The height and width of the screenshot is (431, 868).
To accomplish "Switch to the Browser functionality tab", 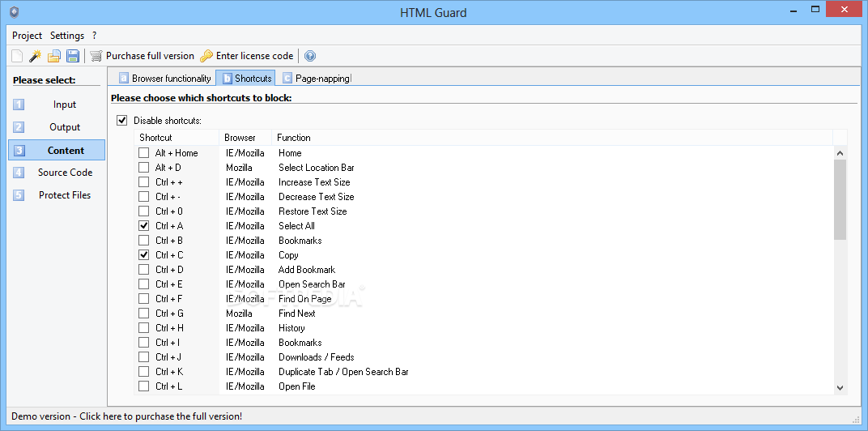I will pos(165,79).
